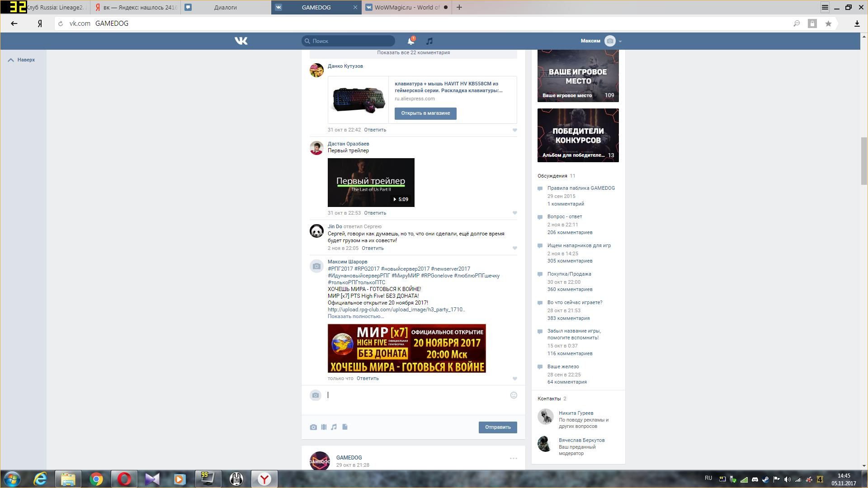Click Наверх to go to top

tap(21, 60)
